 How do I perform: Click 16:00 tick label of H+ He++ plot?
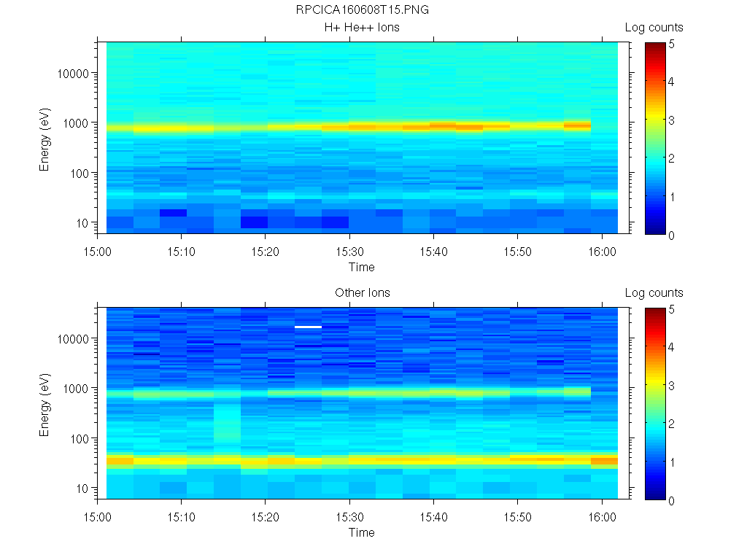(602, 252)
